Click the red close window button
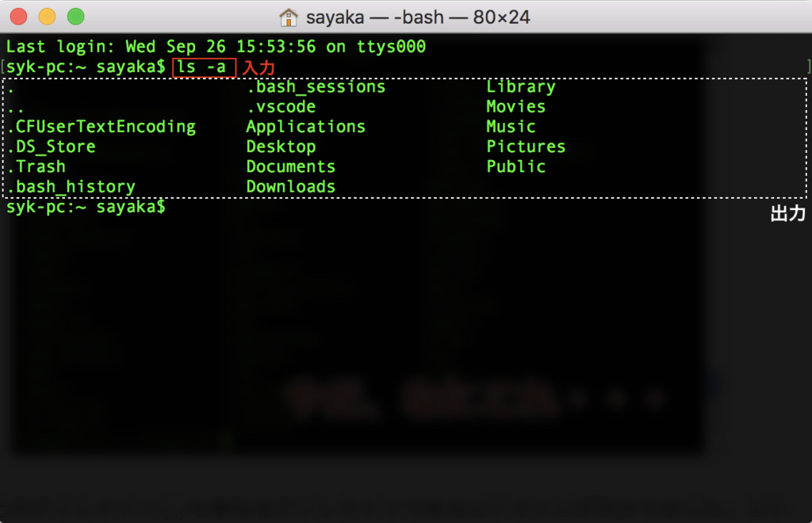 (x=19, y=17)
